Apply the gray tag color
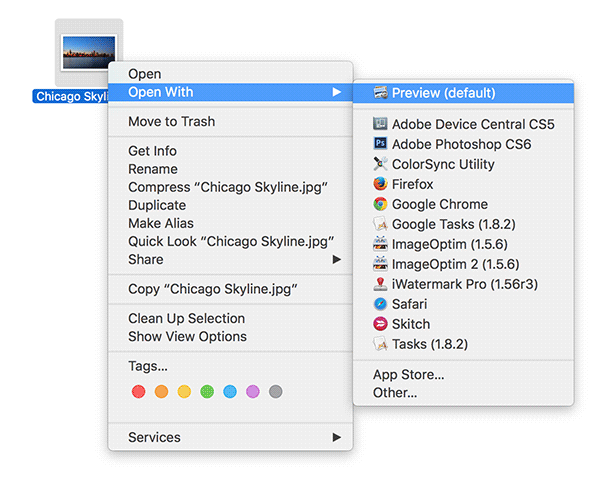The height and width of the screenshot is (481, 600). pos(276,391)
